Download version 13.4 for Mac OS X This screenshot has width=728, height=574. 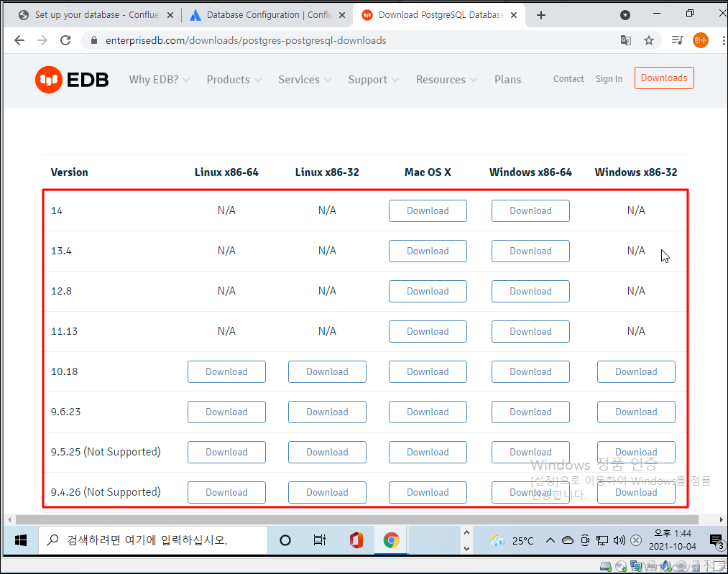[x=428, y=251]
